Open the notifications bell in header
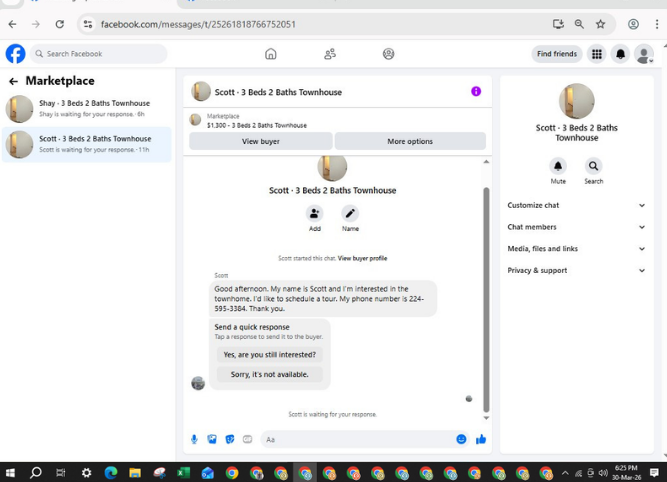 pyautogui.click(x=621, y=54)
